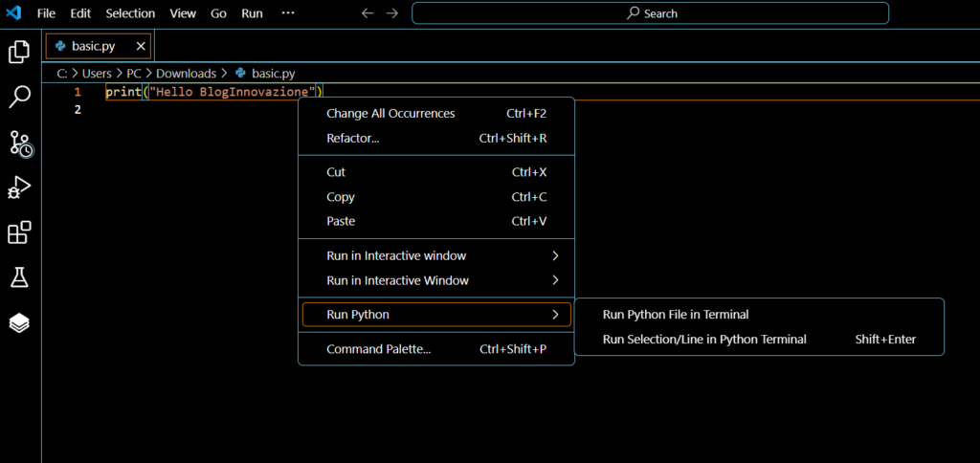Open the Source Control view icon
Image resolution: width=980 pixels, height=463 pixels.
20,143
